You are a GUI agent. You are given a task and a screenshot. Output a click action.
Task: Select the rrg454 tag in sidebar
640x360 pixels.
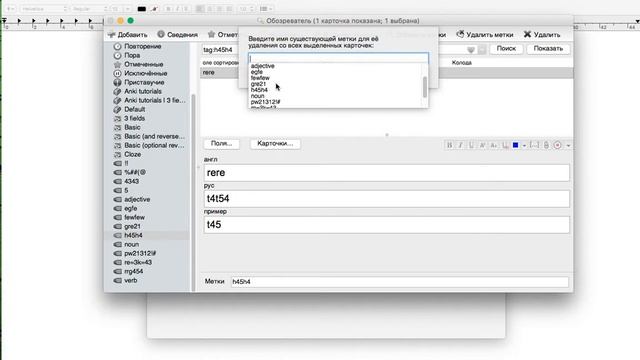click(129, 271)
